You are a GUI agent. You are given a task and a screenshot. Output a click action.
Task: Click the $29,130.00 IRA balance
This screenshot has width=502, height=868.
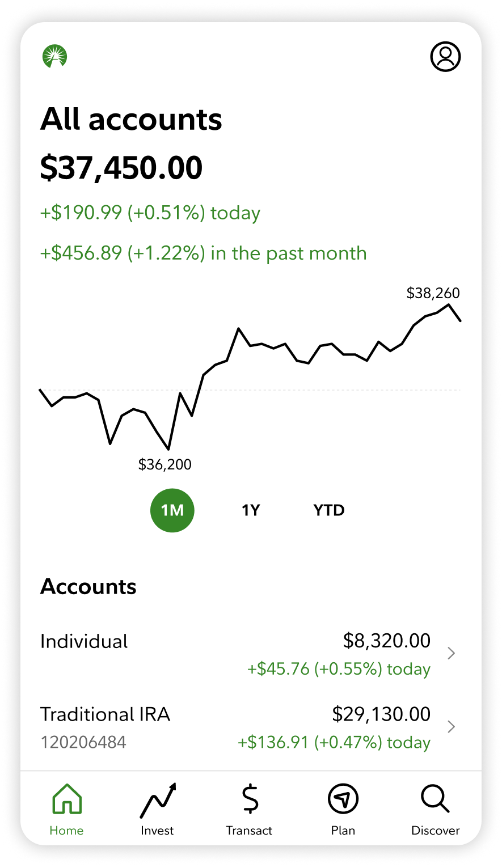click(381, 714)
